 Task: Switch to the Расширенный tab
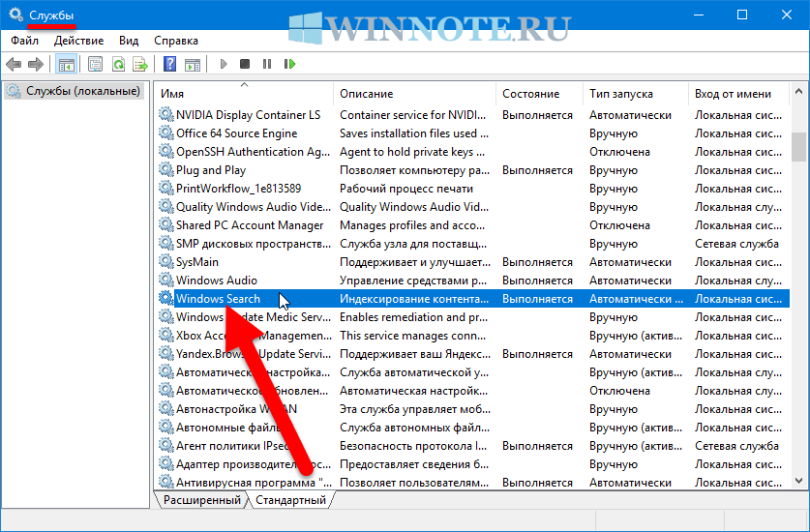point(201,500)
